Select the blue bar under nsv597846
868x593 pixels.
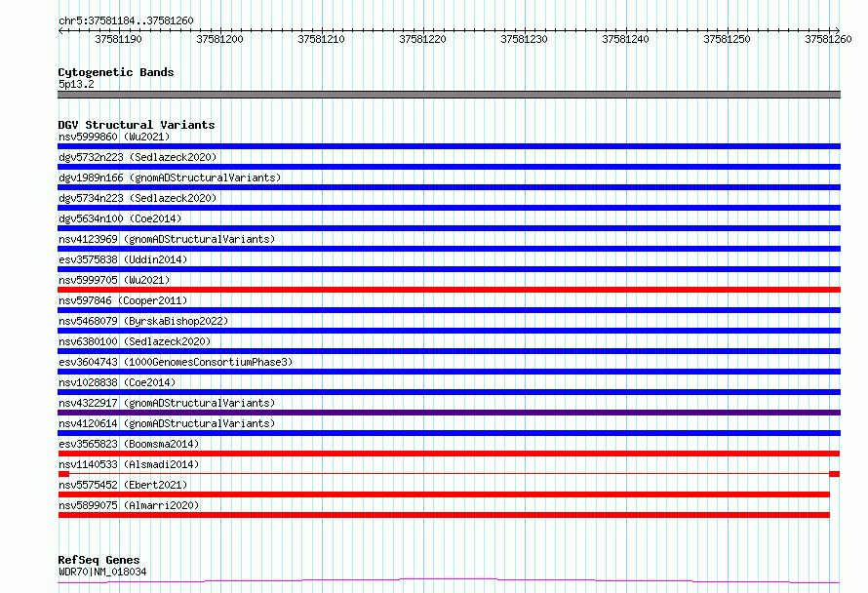click(449, 310)
